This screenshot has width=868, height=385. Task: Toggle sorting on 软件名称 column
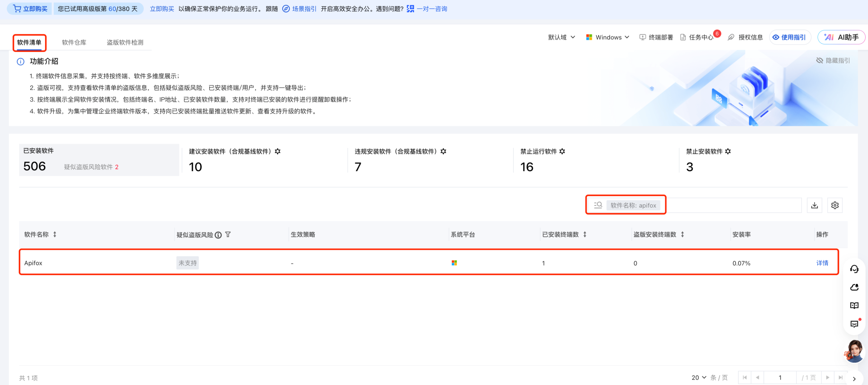pos(55,234)
